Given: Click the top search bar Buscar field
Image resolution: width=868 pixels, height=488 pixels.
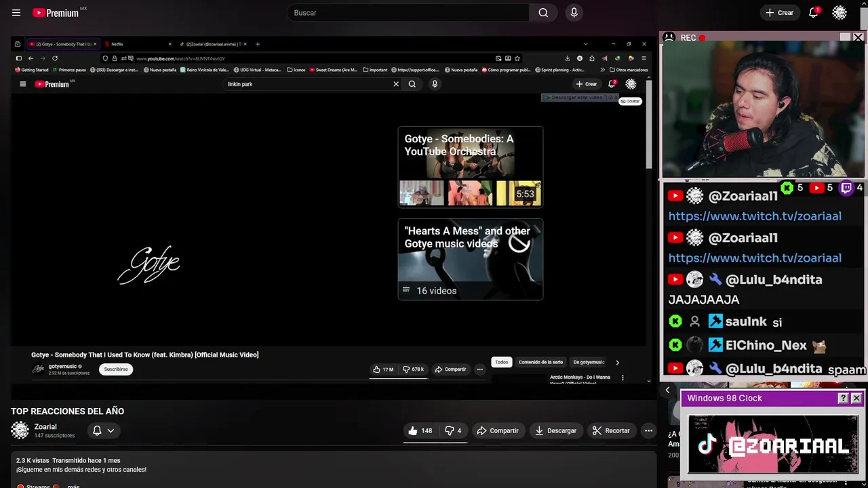Looking at the screenshot, I should 409,13.
